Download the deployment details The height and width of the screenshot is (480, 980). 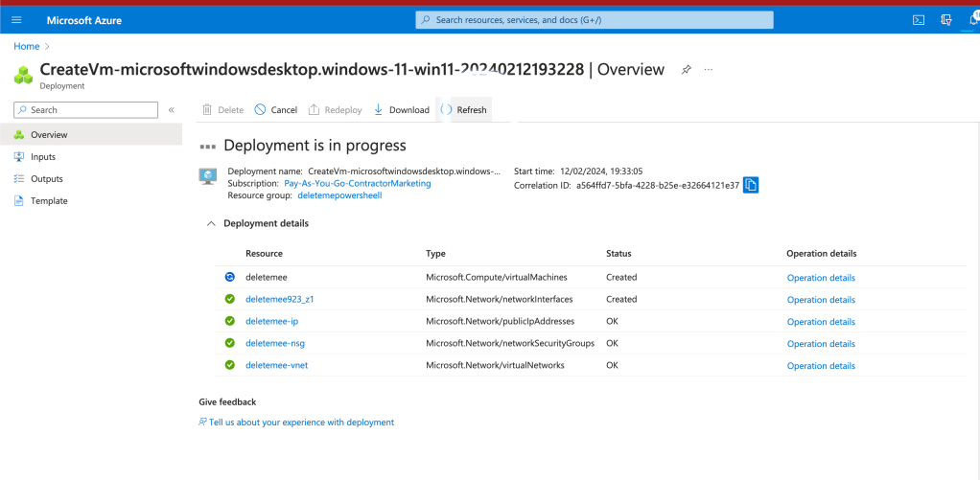401,110
